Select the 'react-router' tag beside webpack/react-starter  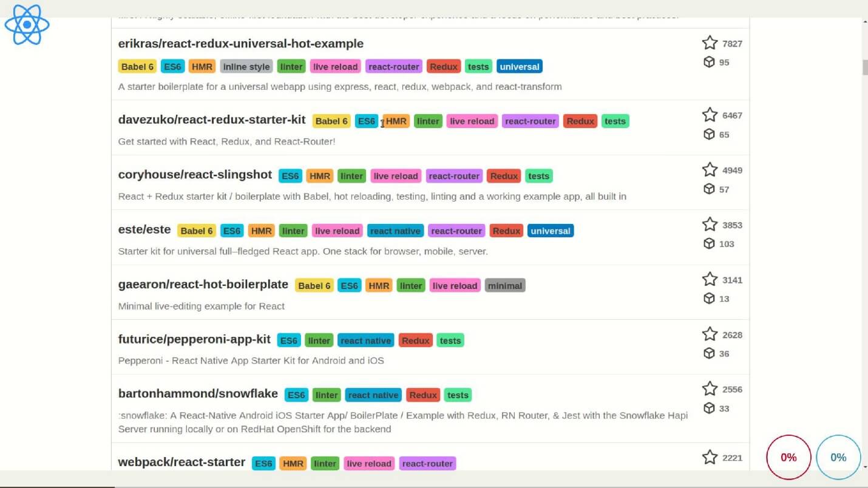pyautogui.click(x=427, y=464)
